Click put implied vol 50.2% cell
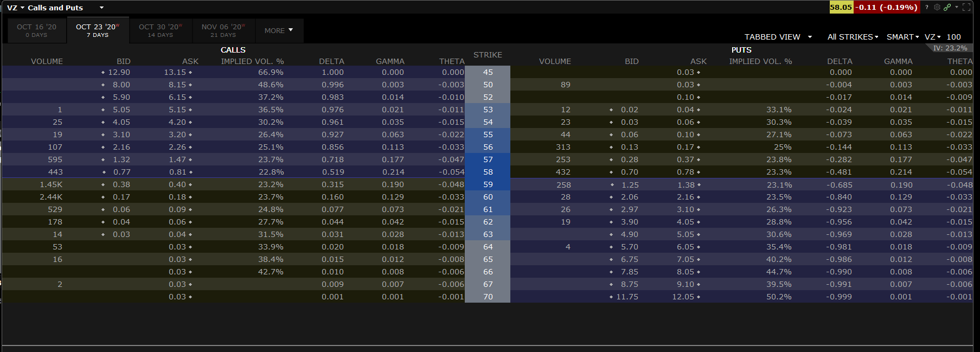Screen dimensions: 980x352 (x=779, y=297)
